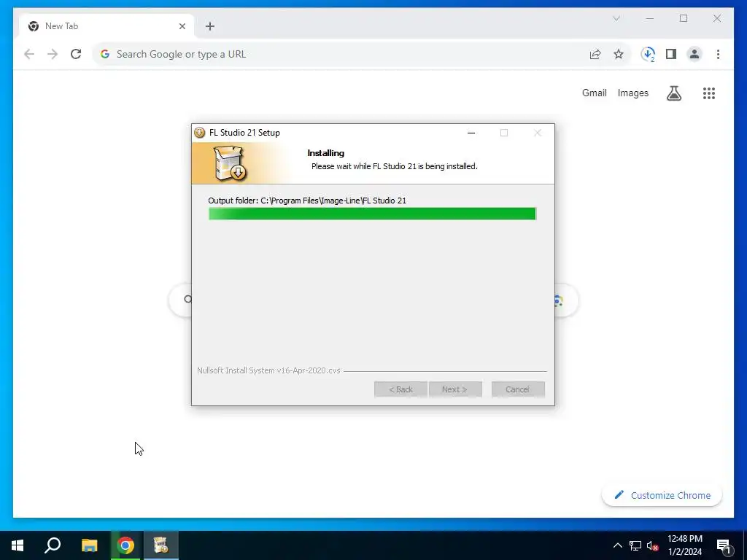747x560 pixels.
Task: Minimize the Chrome window
Action: click(650, 18)
